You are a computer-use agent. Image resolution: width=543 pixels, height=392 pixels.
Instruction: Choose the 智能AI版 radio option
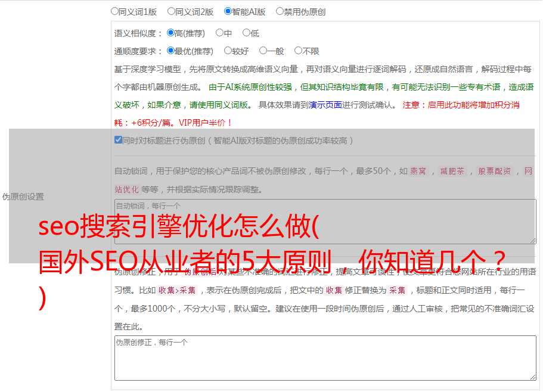coord(228,11)
